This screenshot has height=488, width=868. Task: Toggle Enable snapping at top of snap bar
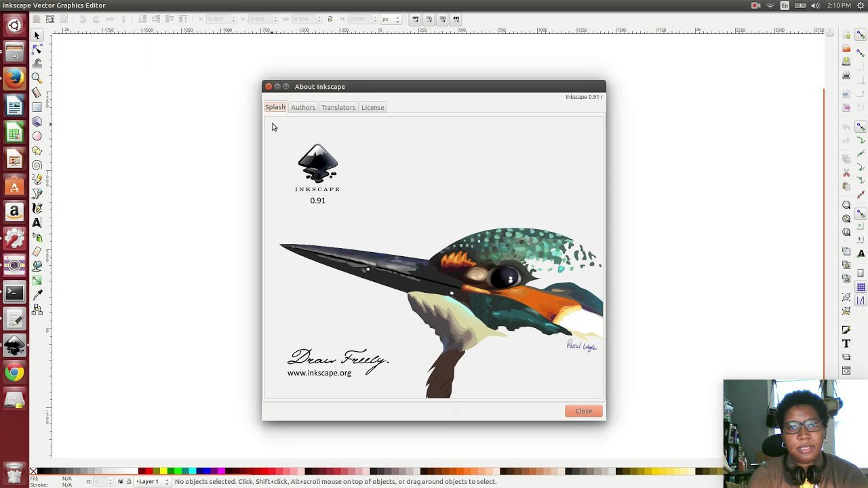(861, 35)
